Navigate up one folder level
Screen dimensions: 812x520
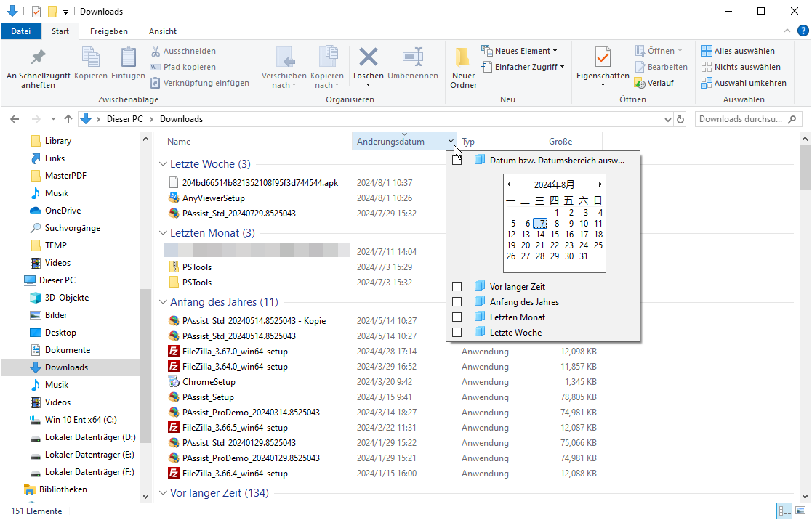68,119
